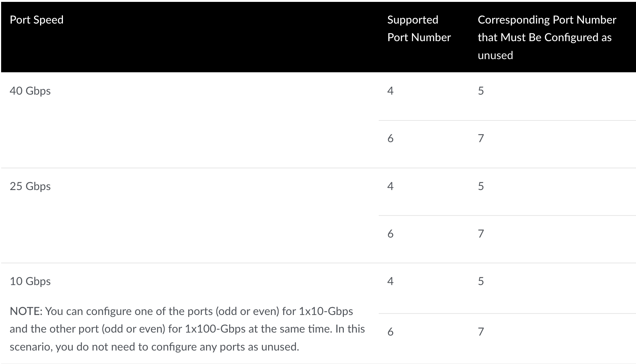
Task: Select the Supported Port Number header
Action: tap(419, 28)
